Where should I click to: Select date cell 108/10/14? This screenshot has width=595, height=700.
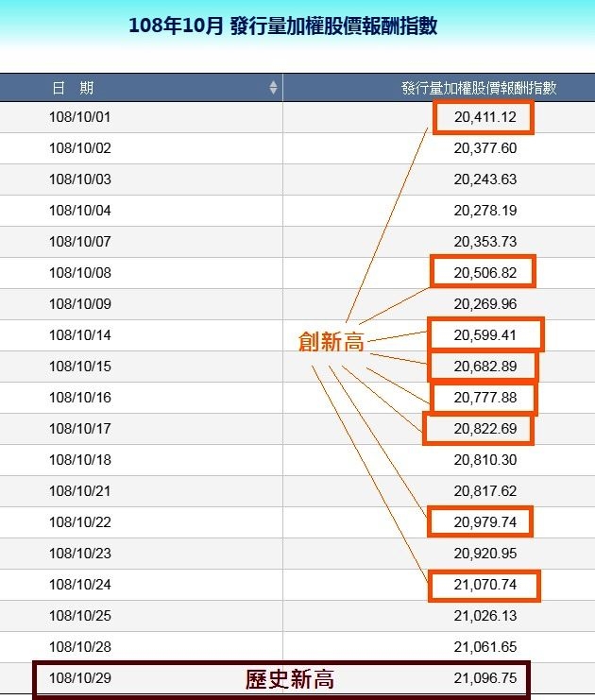(x=80, y=335)
